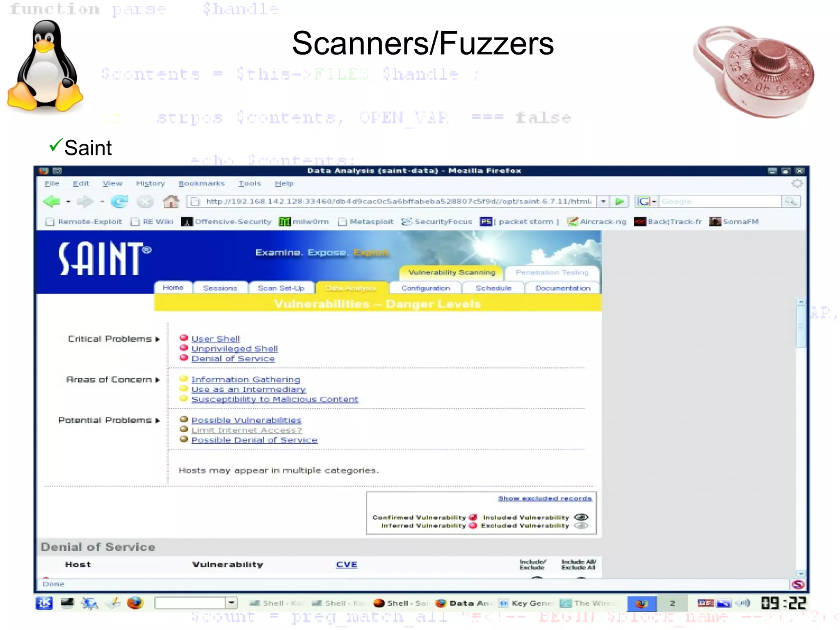Open the Possible Denial of Service link

254,440
